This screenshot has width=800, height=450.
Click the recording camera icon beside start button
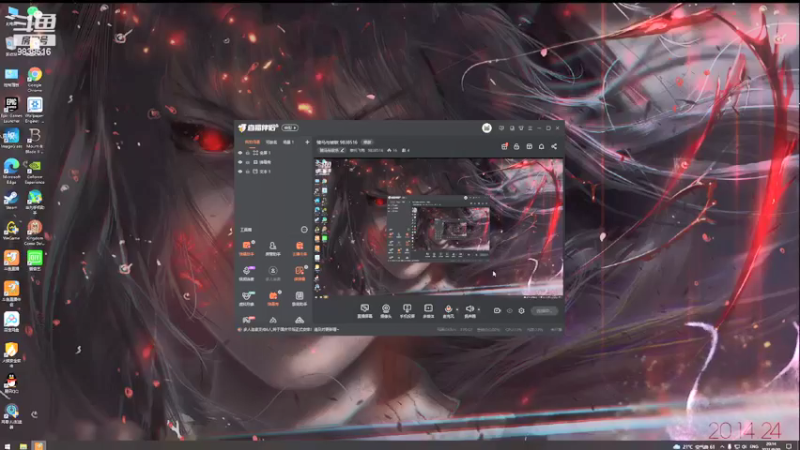pos(497,310)
